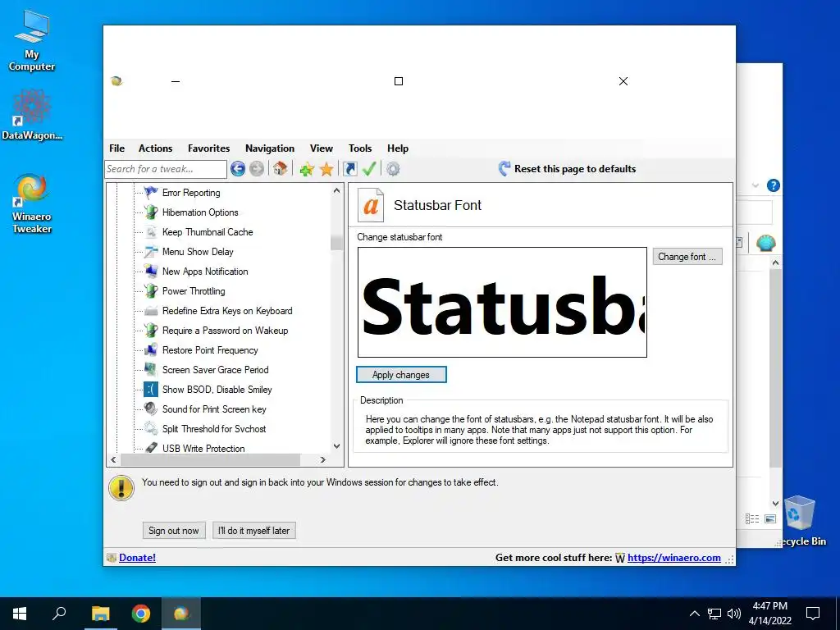Focus the Search for a tweak field
The image size is (840, 630).
[x=166, y=169]
